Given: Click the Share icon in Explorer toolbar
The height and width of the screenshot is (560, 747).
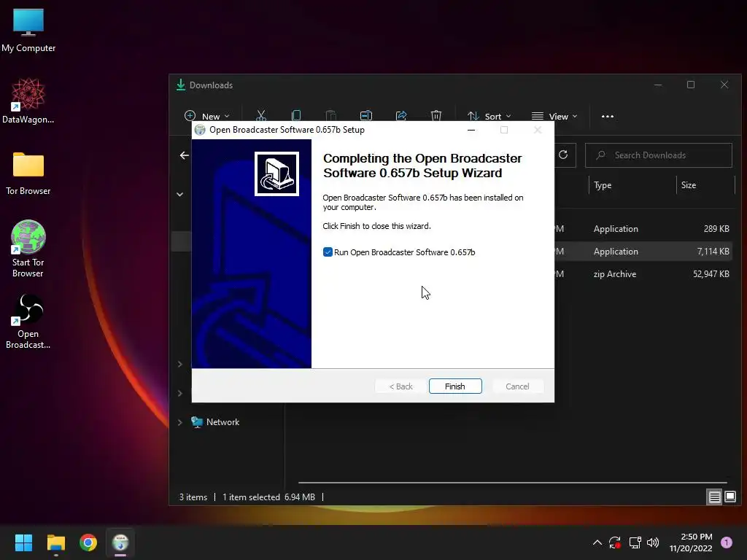Looking at the screenshot, I should coord(401,116).
